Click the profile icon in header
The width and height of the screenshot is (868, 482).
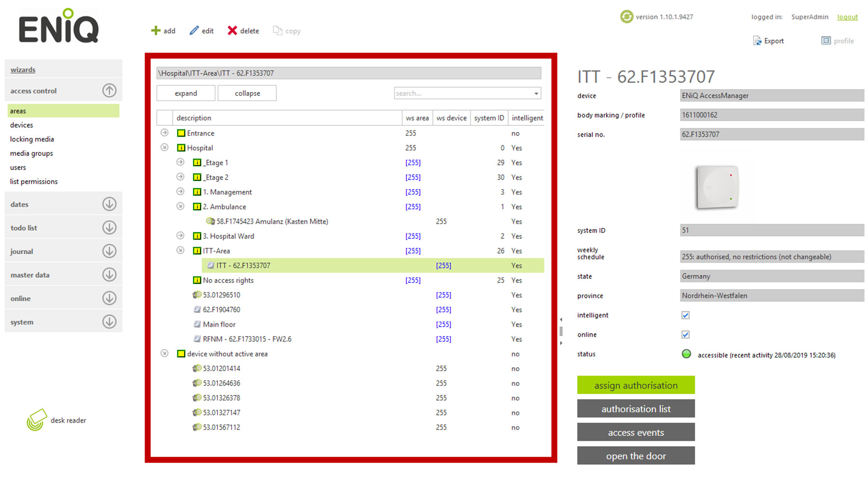point(826,41)
